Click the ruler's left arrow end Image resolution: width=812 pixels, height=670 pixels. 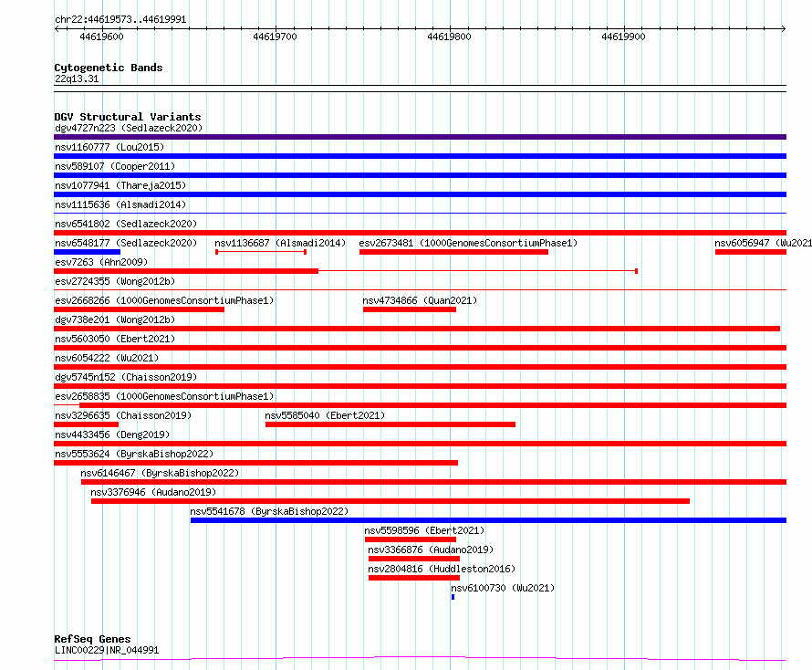[57, 28]
